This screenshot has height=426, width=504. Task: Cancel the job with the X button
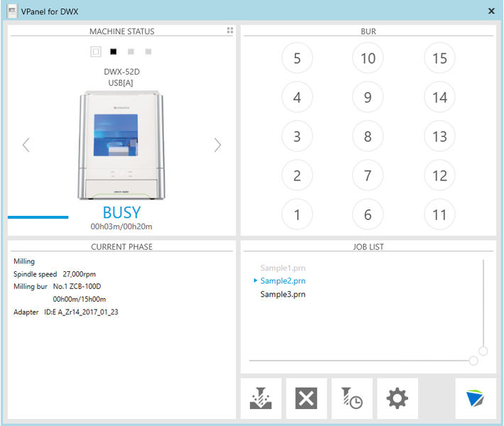[307, 398]
